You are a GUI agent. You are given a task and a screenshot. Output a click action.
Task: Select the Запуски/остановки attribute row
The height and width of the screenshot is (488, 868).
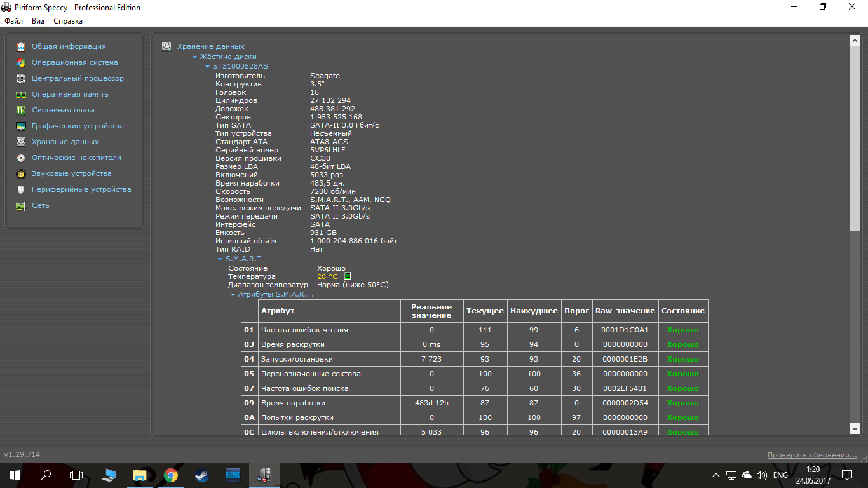pos(474,359)
